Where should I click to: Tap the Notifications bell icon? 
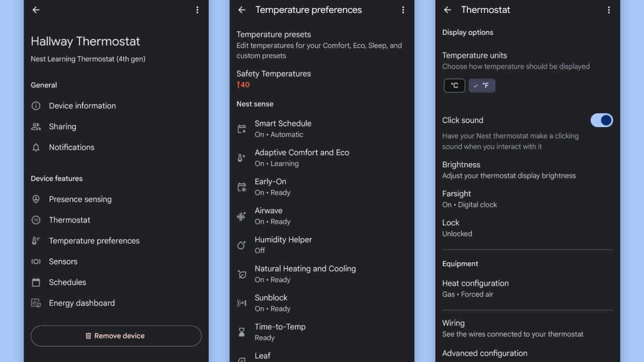click(36, 147)
